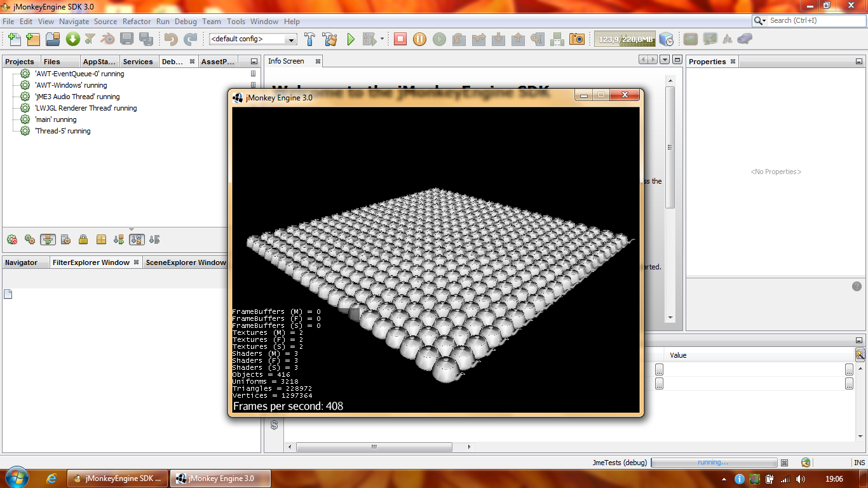This screenshot has height=488, width=868.
Task: Click the Step Out up arrow icon
Action: 518,39
